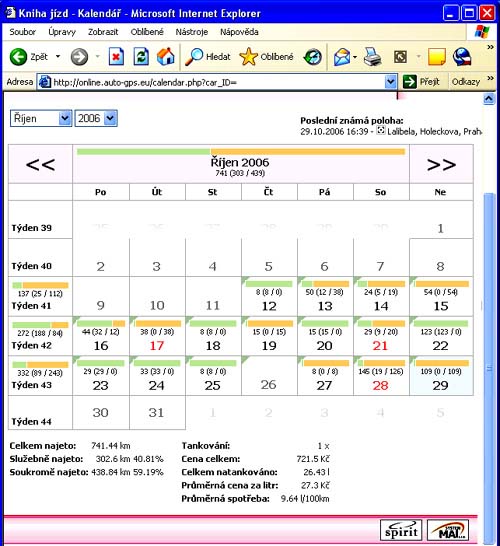
Task: Click the forward navigation arrow icon
Action: [x=79, y=57]
